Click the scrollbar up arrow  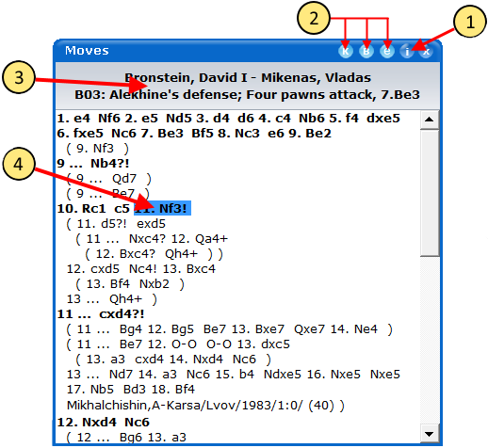tap(430, 120)
